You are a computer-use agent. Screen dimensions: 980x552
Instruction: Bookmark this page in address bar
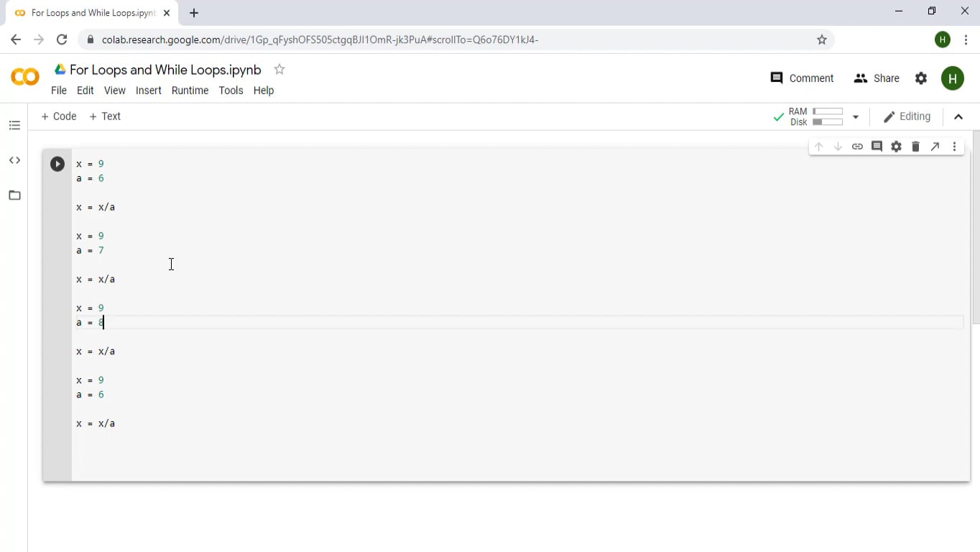(x=822, y=40)
